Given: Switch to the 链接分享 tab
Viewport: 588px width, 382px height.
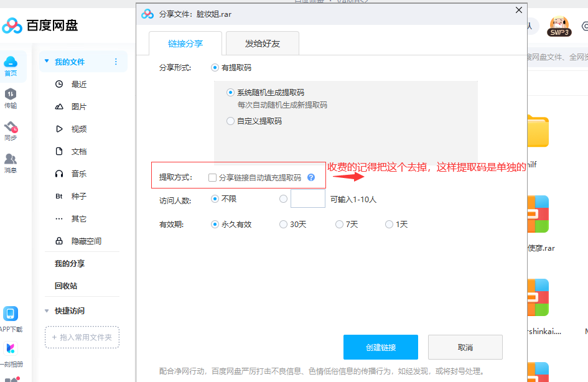Looking at the screenshot, I should click(x=185, y=44).
